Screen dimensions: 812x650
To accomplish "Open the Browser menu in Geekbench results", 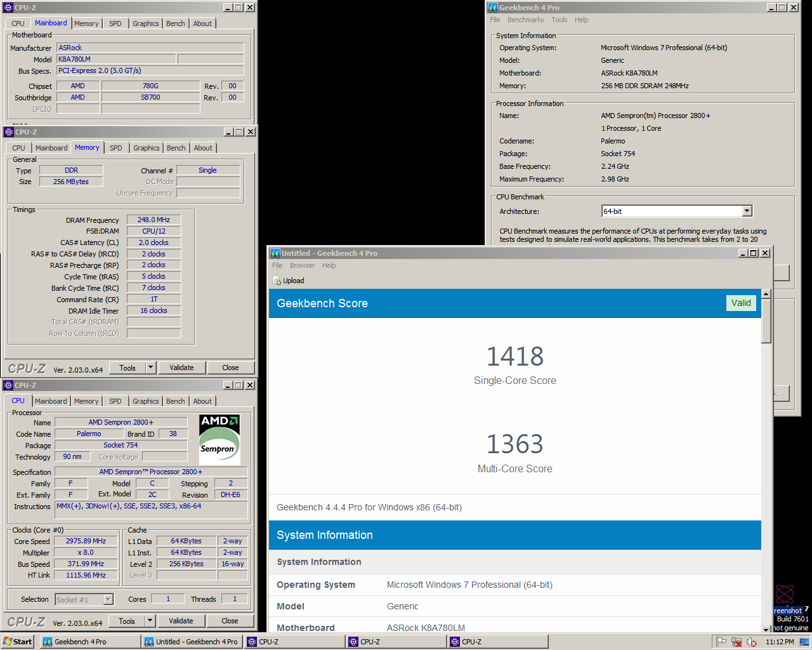I will coord(302,265).
